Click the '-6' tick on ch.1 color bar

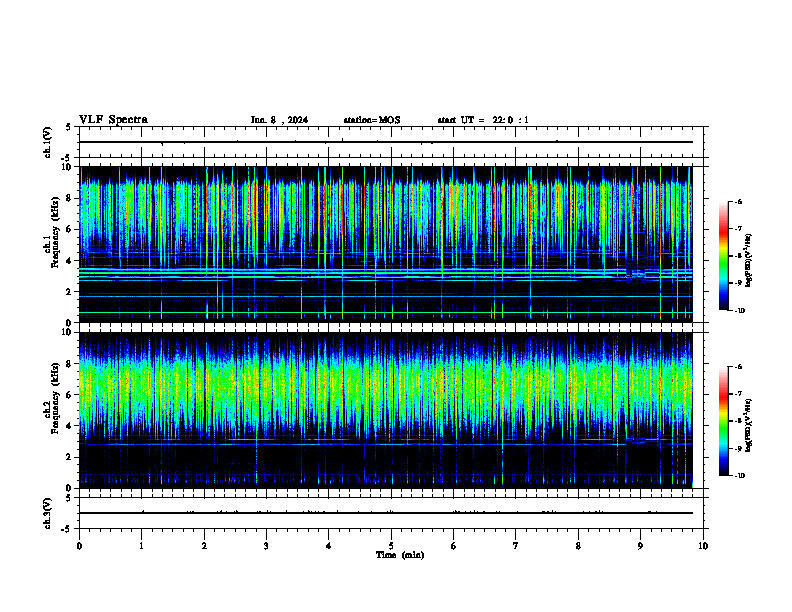click(x=738, y=202)
